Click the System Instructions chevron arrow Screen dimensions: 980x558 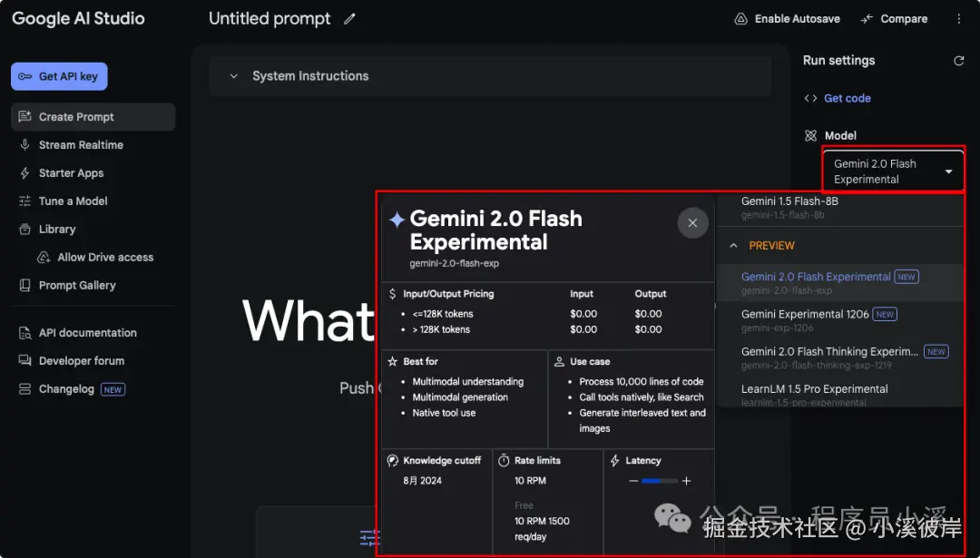(234, 76)
